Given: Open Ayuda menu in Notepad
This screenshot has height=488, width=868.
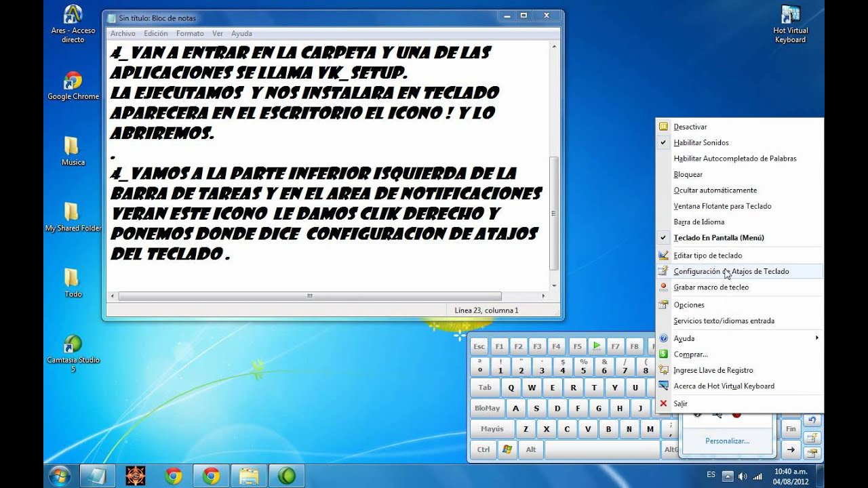Looking at the screenshot, I should [x=241, y=33].
